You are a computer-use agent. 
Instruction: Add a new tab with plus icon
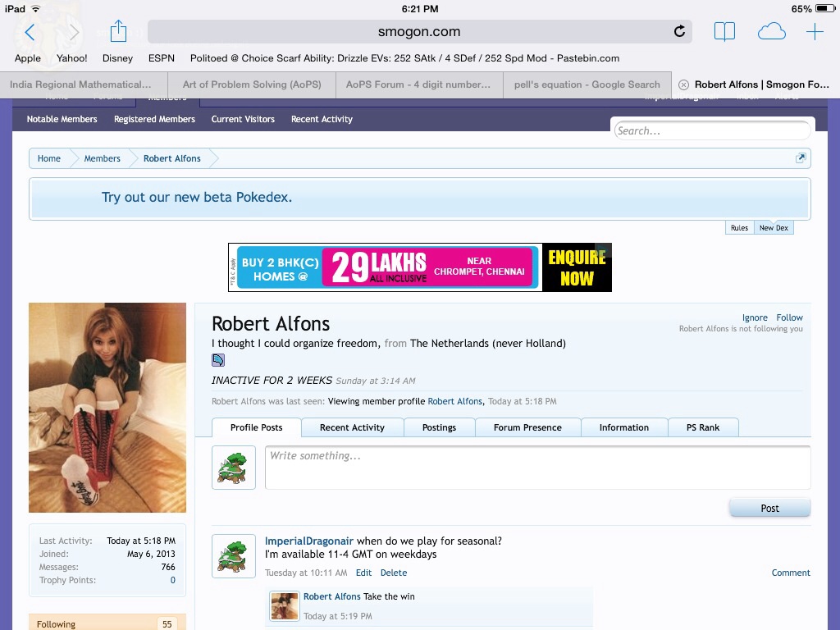(815, 32)
